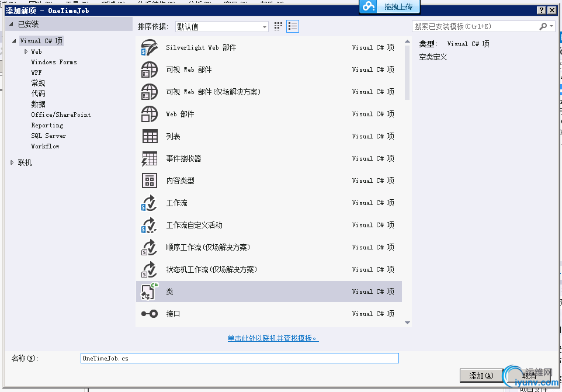Click the cloud 拖拽上传 upload widget

(x=390, y=7)
